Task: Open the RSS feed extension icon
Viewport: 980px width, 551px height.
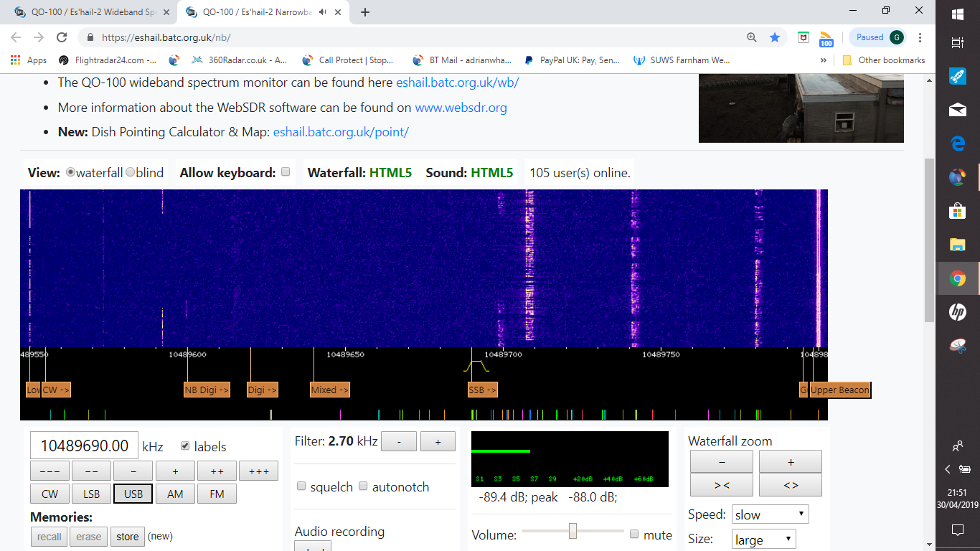Action: 826,39
